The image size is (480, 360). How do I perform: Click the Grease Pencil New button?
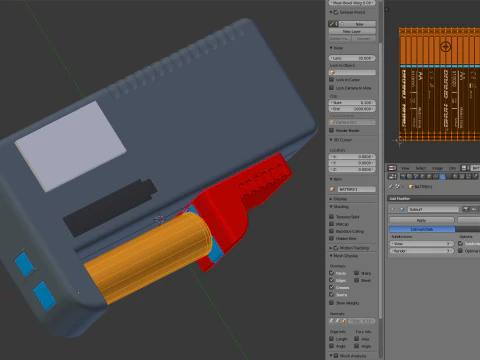pos(357,24)
